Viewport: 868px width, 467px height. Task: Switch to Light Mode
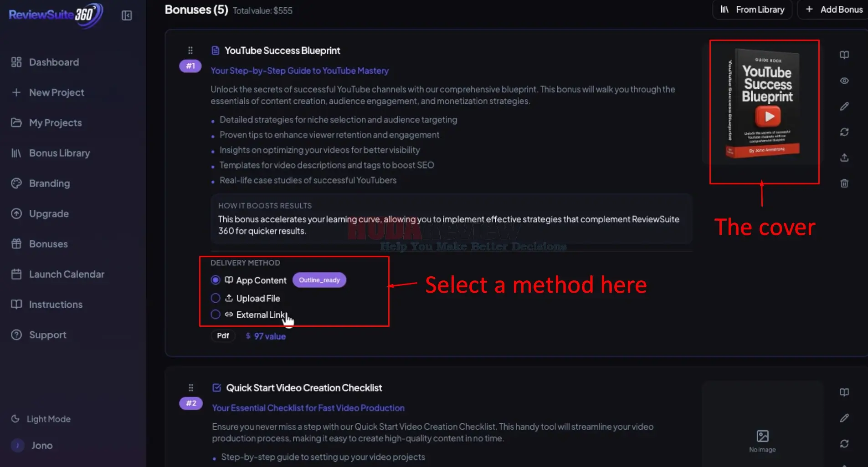pos(48,419)
